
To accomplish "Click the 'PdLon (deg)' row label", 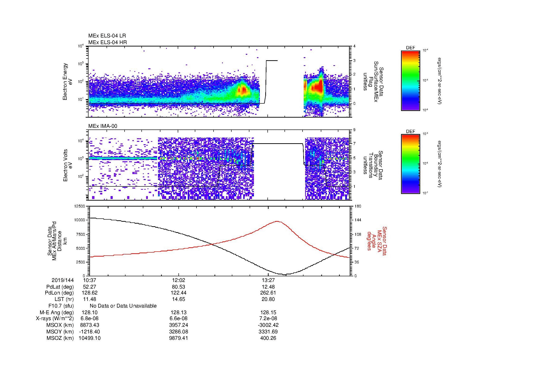I will click(59, 293).
